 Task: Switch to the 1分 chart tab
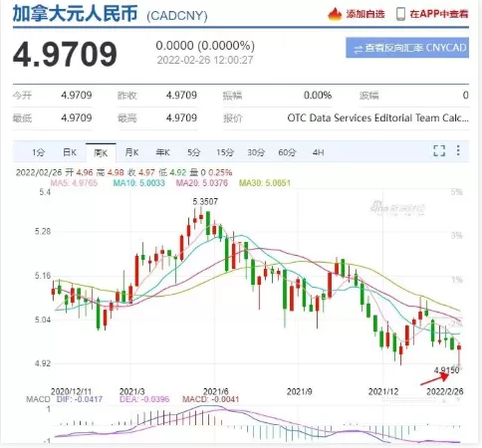39,152
